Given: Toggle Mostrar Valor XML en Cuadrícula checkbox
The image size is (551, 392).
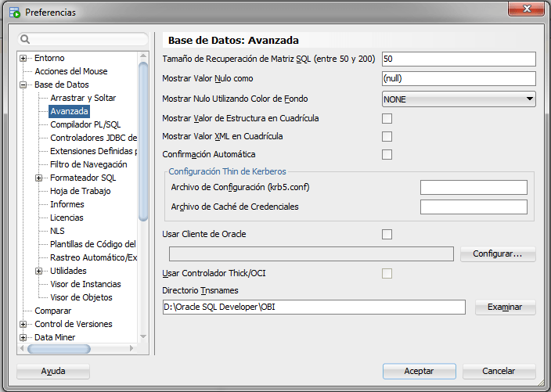Looking at the screenshot, I should [387, 136].
